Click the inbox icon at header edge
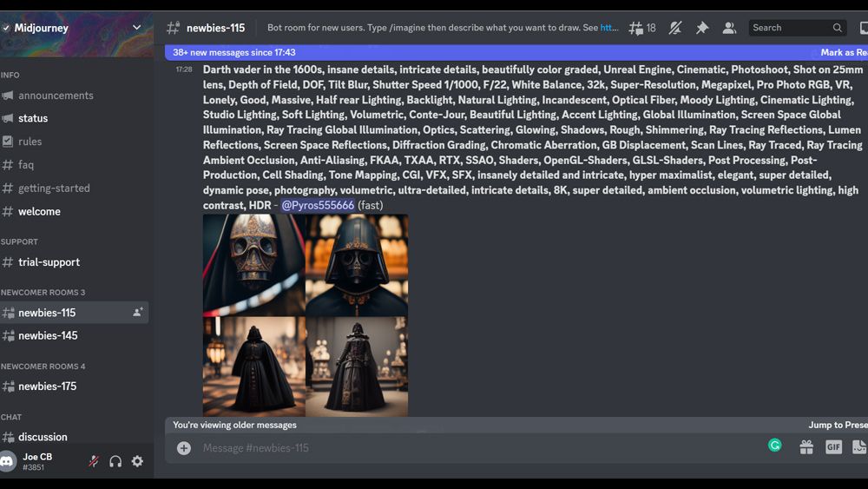Viewport: 868px width, 489px height. [864, 28]
